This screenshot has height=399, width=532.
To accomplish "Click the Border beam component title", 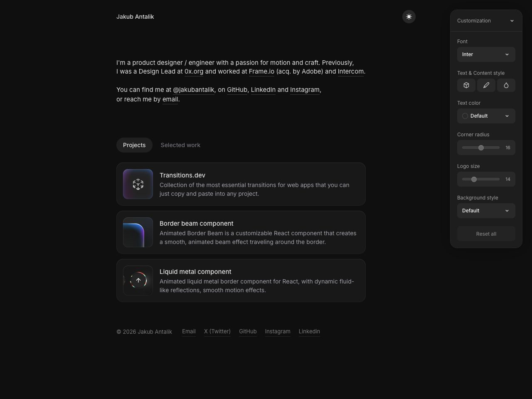I will tap(197, 224).
